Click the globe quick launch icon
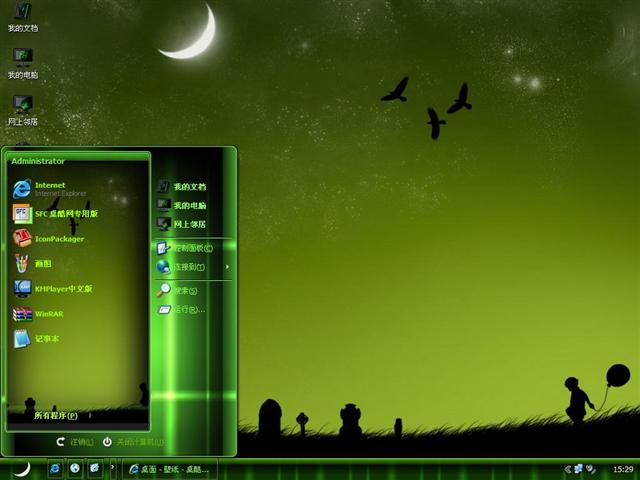 click(x=75, y=468)
